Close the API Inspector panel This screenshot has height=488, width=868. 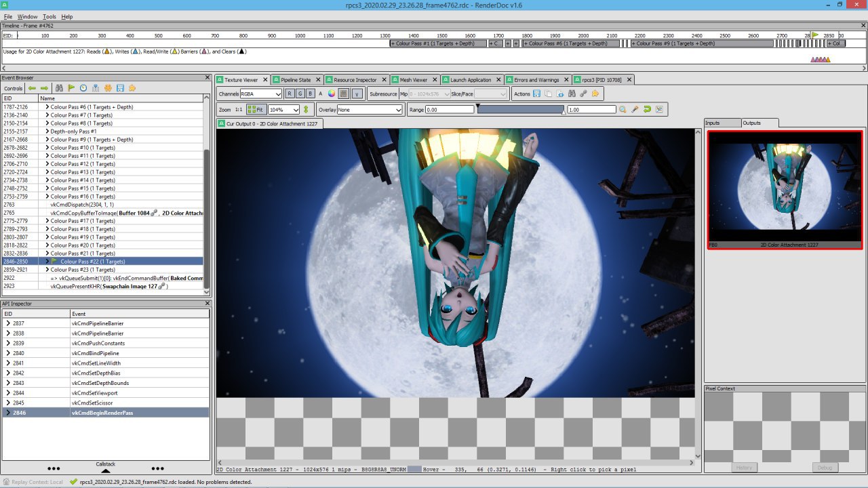pyautogui.click(x=208, y=304)
